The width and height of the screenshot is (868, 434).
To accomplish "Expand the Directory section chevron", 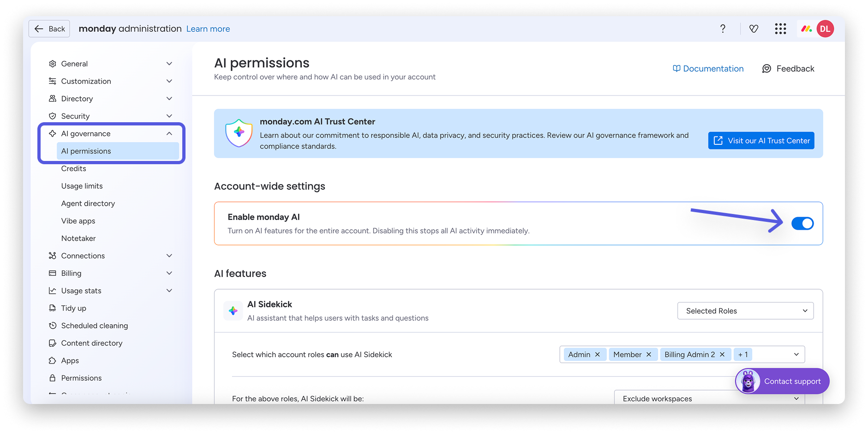I will click(169, 99).
